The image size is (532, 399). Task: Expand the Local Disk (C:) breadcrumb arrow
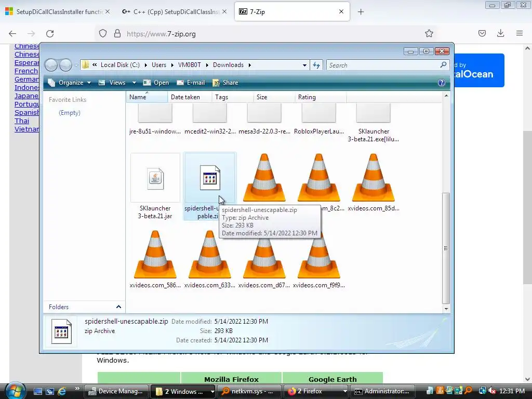click(145, 65)
